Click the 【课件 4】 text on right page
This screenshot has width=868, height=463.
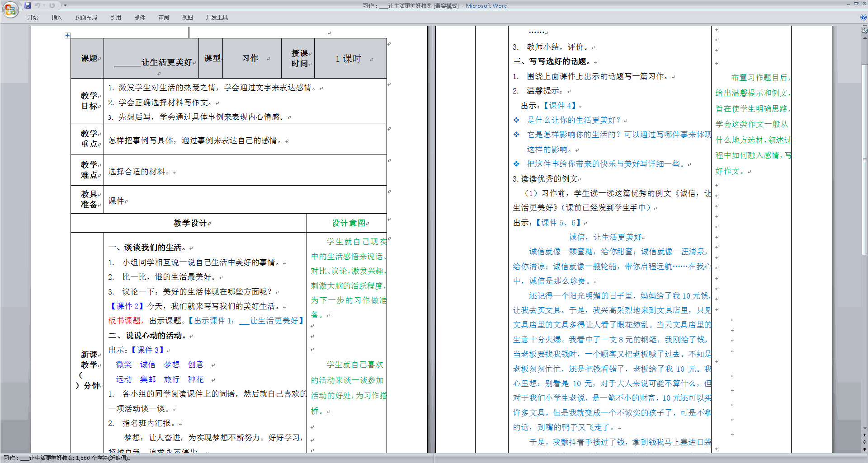tap(560, 106)
